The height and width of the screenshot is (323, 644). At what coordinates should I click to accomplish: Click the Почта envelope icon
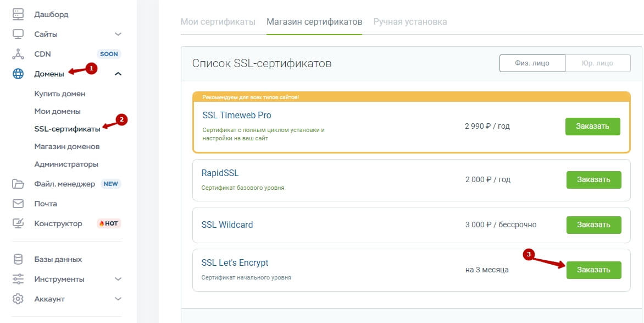[18, 204]
